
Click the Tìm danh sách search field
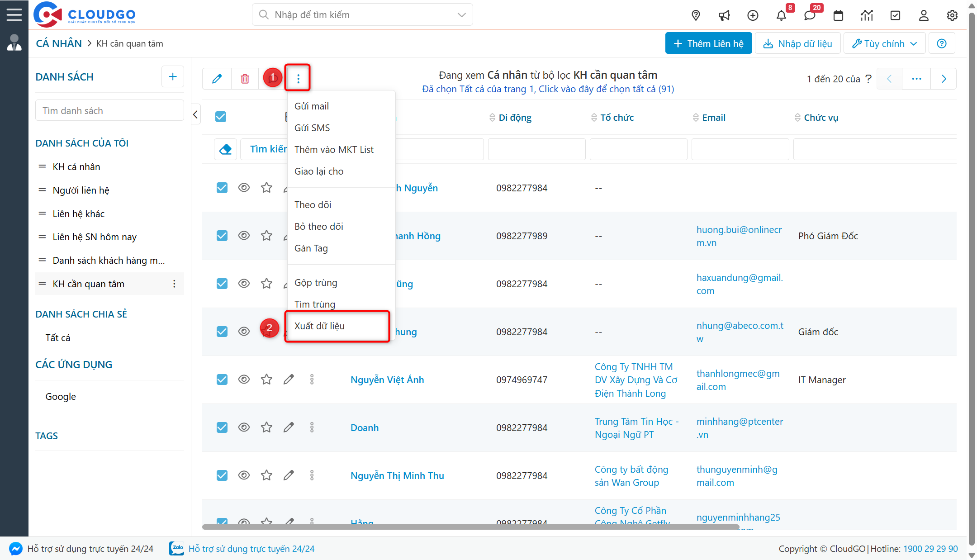point(109,111)
